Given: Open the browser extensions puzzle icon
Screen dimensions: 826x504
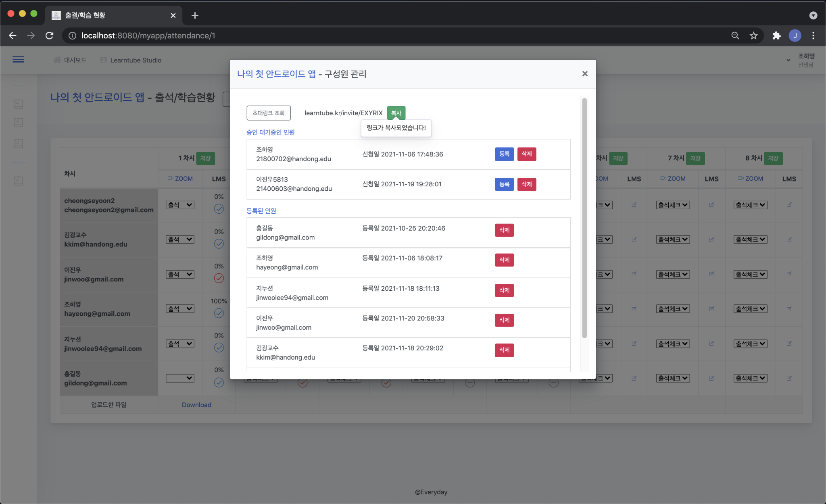Looking at the screenshot, I should tap(776, 35).
